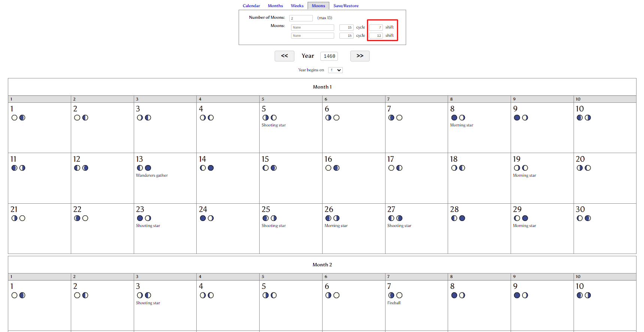Switch to the Calendar tab

[251, 6]
